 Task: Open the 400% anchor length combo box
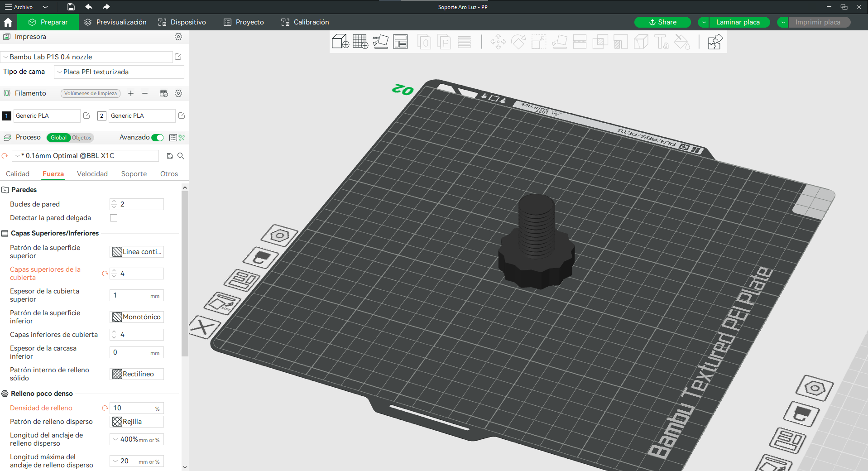(137, 439)
